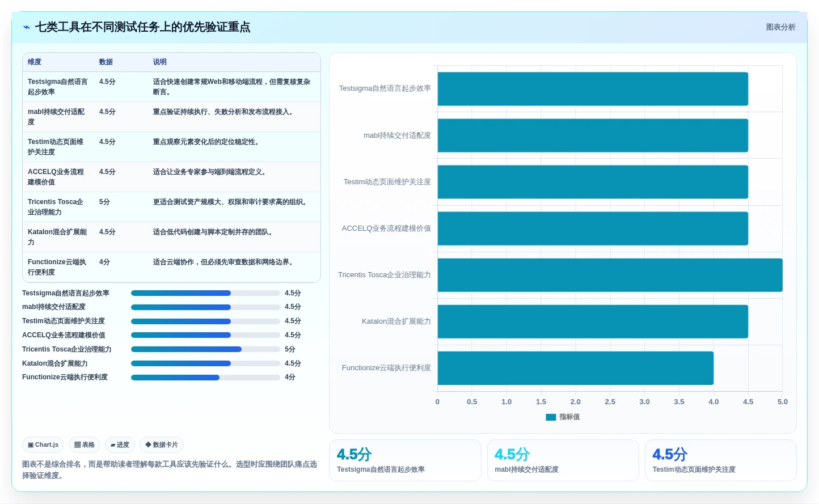
Task: Click description 适合低代码创建与脚本定制并存的团队
Action: pyautogui.click(x=214, y=232)
